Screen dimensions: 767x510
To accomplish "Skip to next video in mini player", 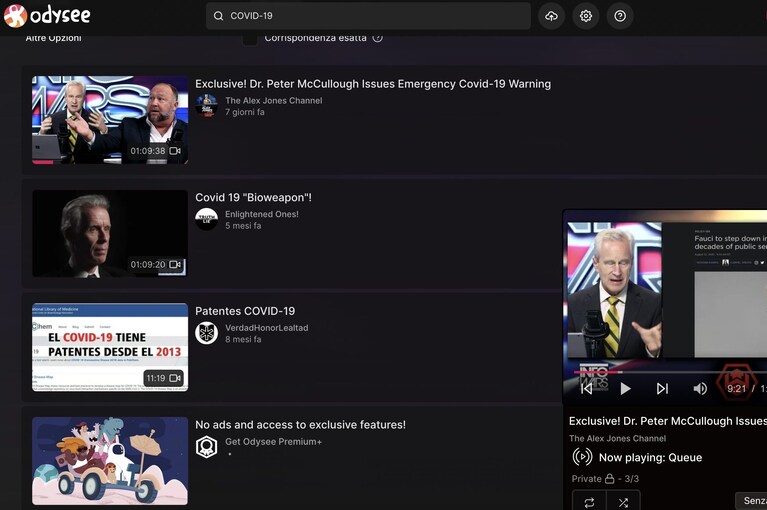I will (x=662, y=389).
